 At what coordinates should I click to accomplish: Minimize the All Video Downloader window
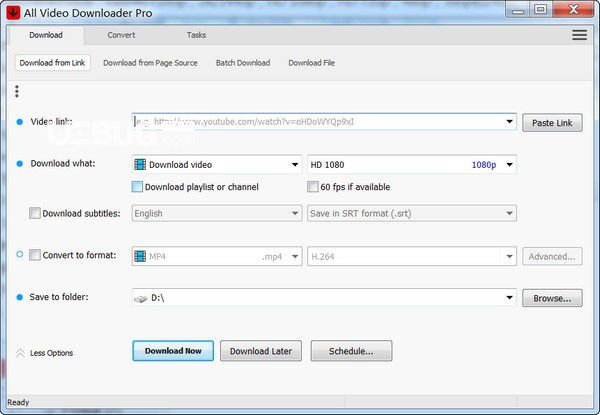pyautogui.click(x=518, y=10)
